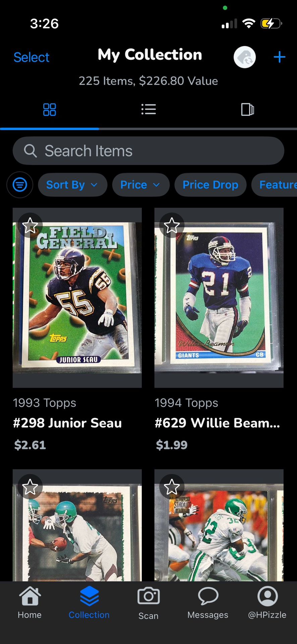Favorite the Willie Beamon card star
The height and width of the screenshot is (644, 297).
tap(172, 225)
